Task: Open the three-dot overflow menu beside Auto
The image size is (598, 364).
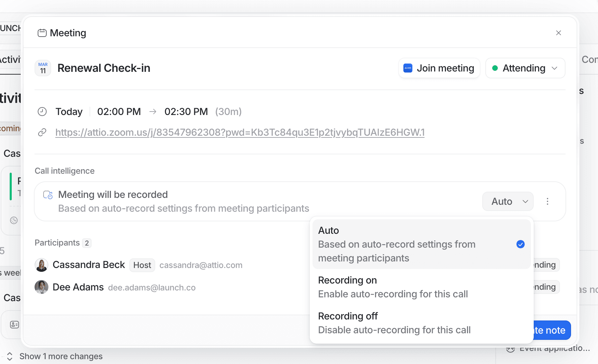Action: click(x=548, y=201)
